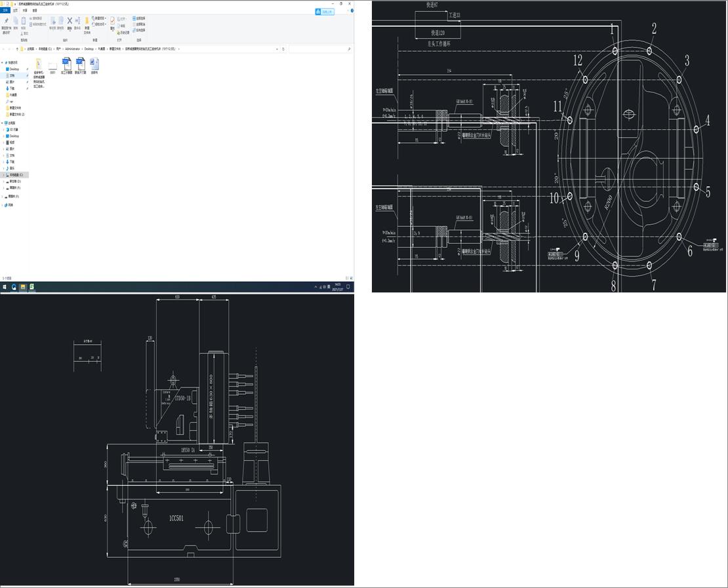Select Documents under Quick access

click(12, 75)
